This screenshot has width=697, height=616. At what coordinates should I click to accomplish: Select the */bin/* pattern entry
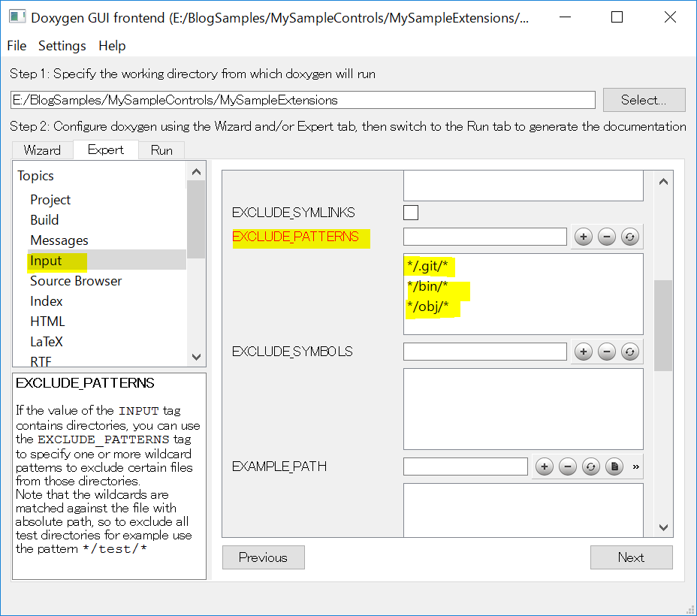427,286
